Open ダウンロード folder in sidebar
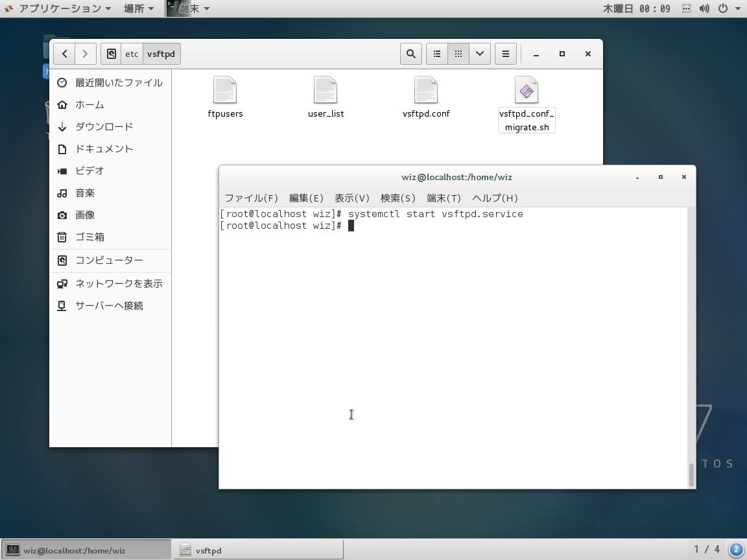 click(110, 126)
